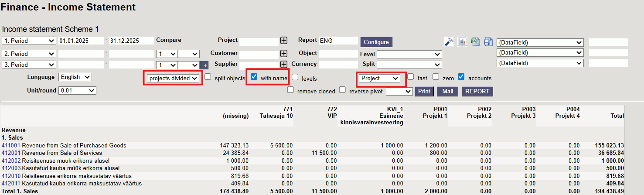The image size is (644, 195).
Task: Click the plus icon beside Customer field
Action: (284, 54)
